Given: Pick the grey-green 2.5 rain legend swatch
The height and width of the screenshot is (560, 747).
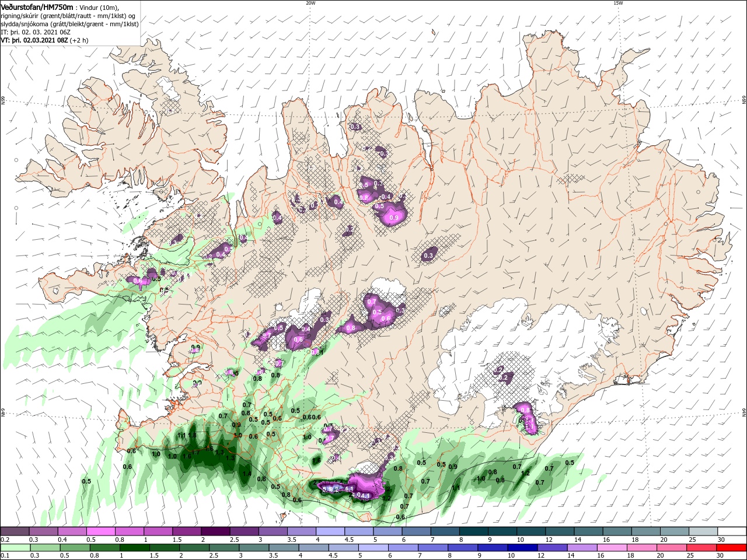Looking at the screenshot, I should [224, 548].
